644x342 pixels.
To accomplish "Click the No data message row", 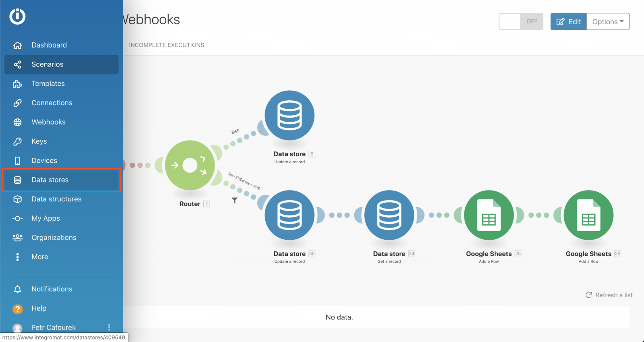I will 376,317.
